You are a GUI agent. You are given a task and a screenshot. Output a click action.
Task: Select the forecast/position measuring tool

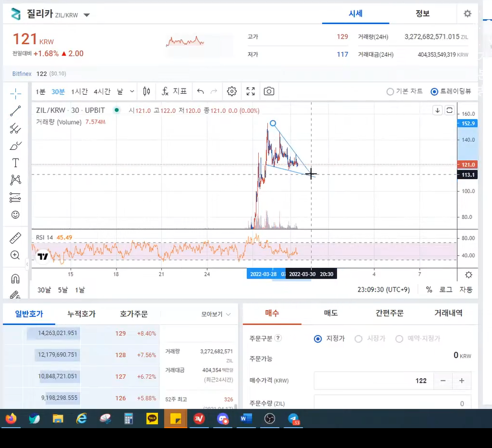coord(15,197)
